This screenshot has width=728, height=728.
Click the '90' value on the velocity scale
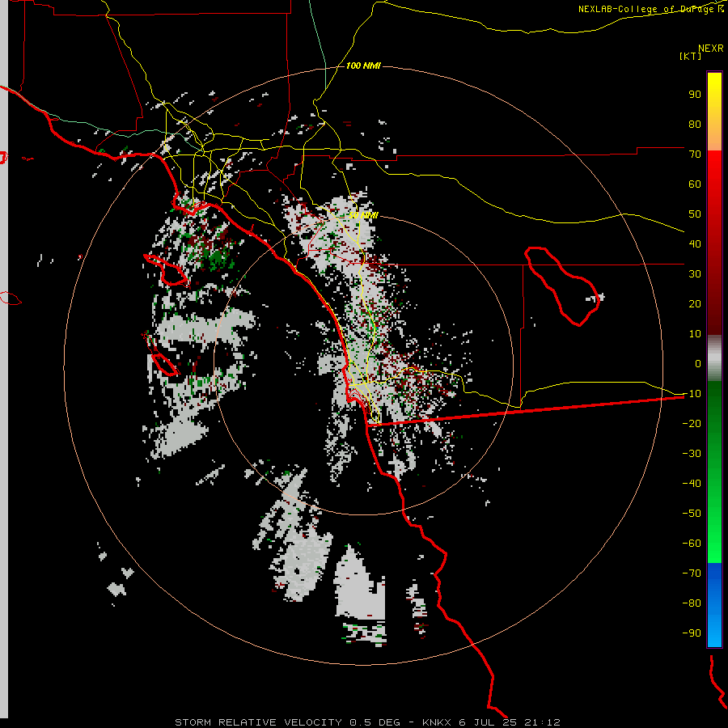click(695, 95)
